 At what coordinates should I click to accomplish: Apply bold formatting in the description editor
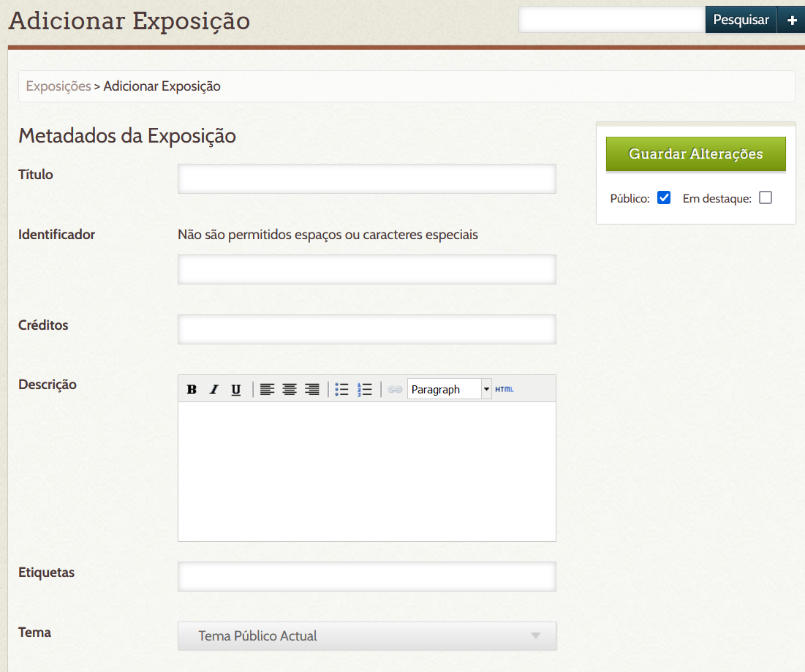(191, 389)
